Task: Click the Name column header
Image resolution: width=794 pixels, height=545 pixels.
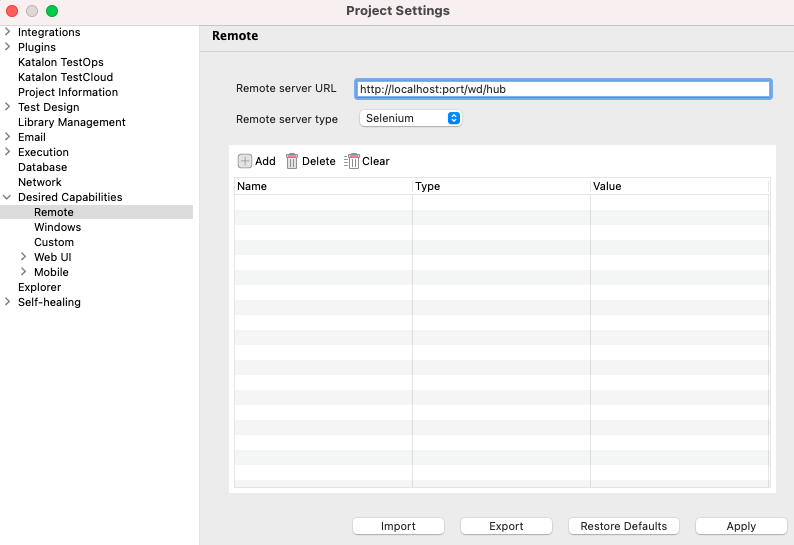Action: click(x=322, y=186)
